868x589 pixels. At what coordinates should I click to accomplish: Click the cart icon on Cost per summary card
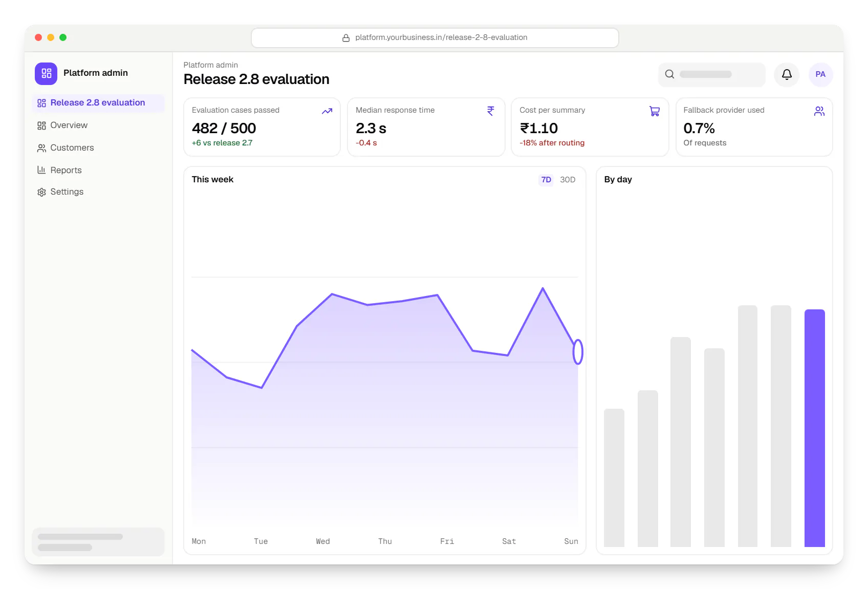(655, 111)
